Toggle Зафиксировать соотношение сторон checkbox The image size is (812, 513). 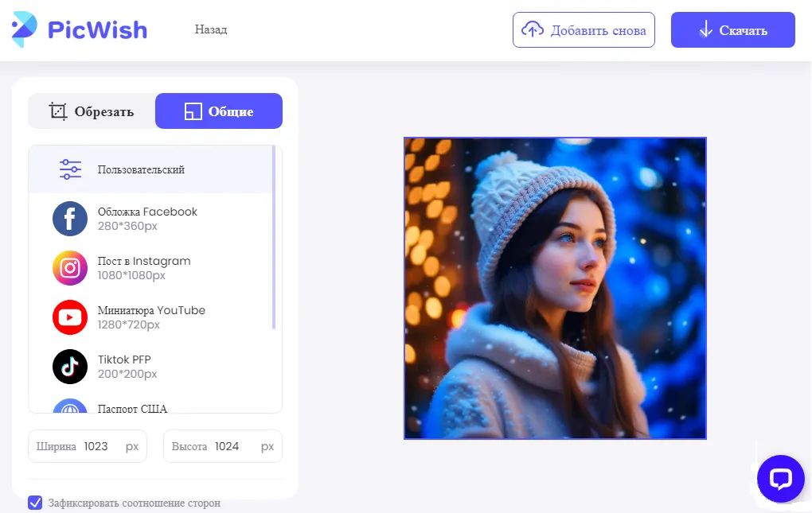pyautogui.click(x=35, y=503)
